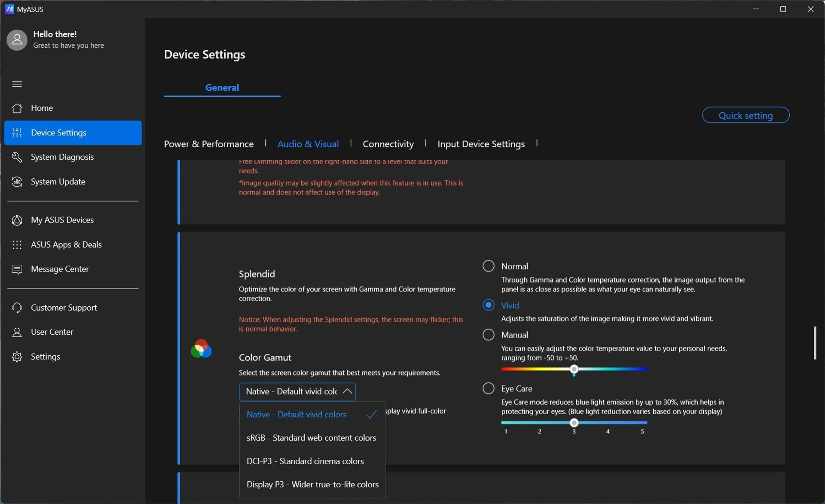The height and width of the screenshot is (504, 825).
Task: Select the Normal radio button
Action: click(489, 266)
